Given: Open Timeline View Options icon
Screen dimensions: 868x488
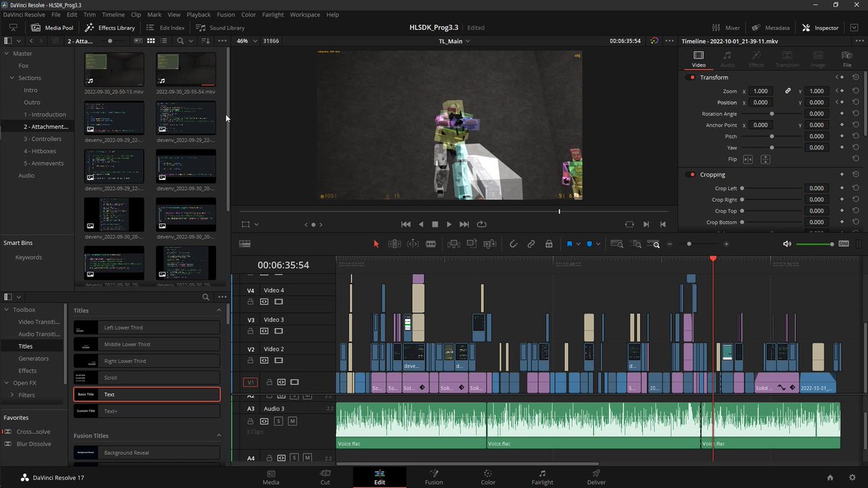Looking at the screenshot, I should 244,244.
